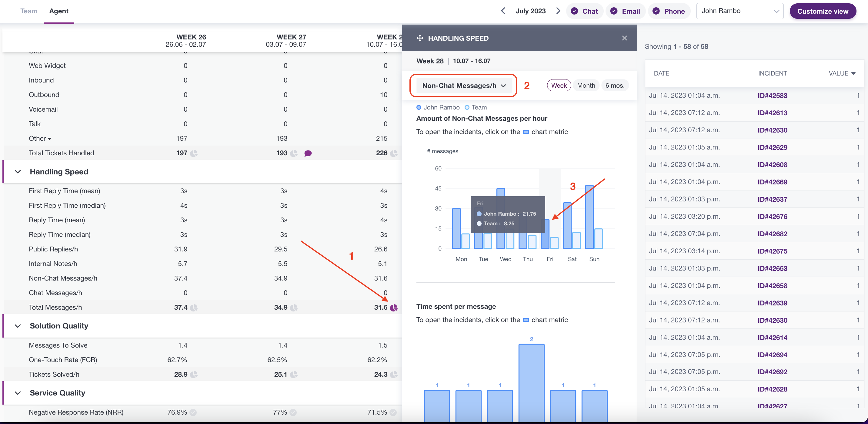Open pie chart icon for Week 26 Total Messages/h

[194, 308]
